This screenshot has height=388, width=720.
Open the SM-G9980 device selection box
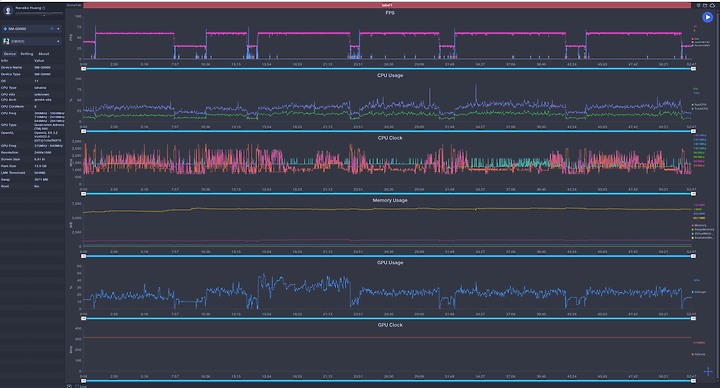[x=31, y=28]
